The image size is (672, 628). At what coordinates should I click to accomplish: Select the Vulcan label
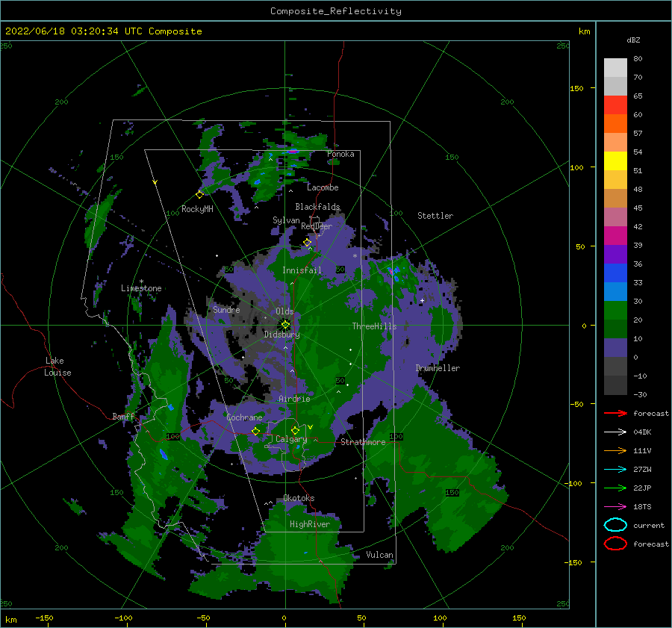coord(380,555)
